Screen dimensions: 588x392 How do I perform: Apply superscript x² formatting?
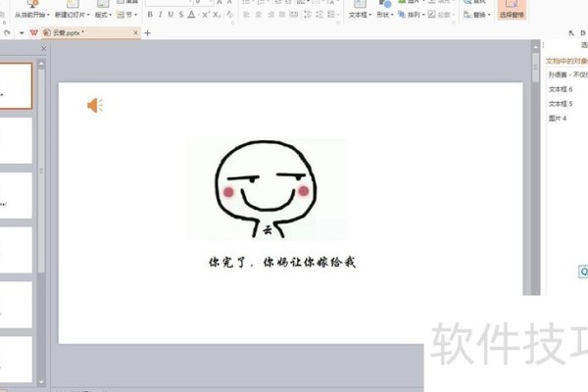(206, 15)
